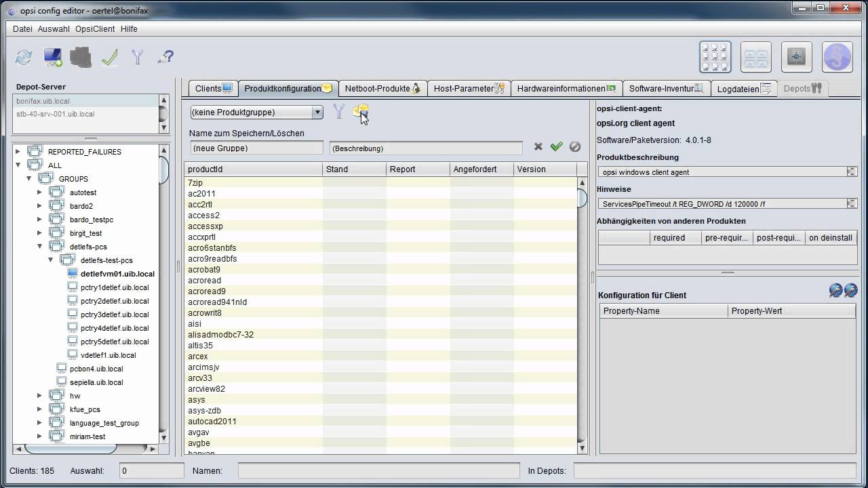Image resolution: width=868 pixels, height=488 pixels.
Task: Click the Version column header
Action: [545, 169]
